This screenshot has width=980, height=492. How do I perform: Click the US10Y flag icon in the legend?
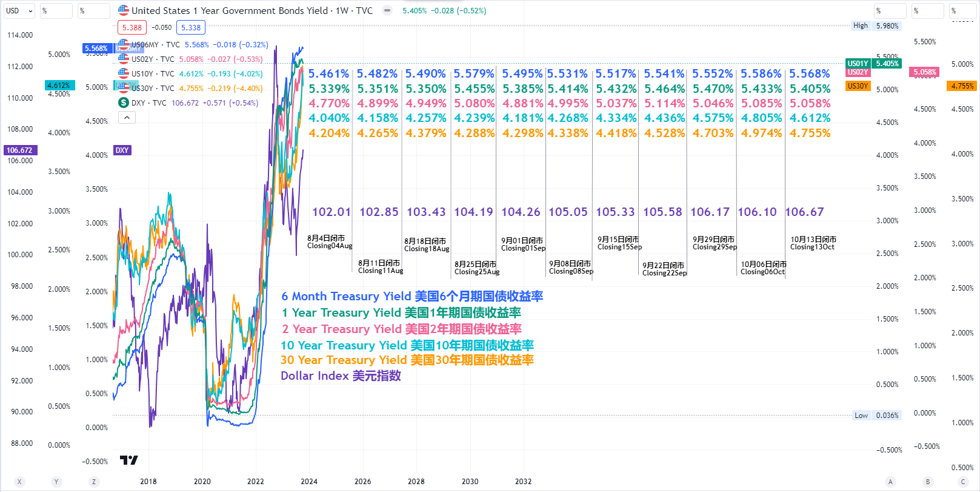124,73
